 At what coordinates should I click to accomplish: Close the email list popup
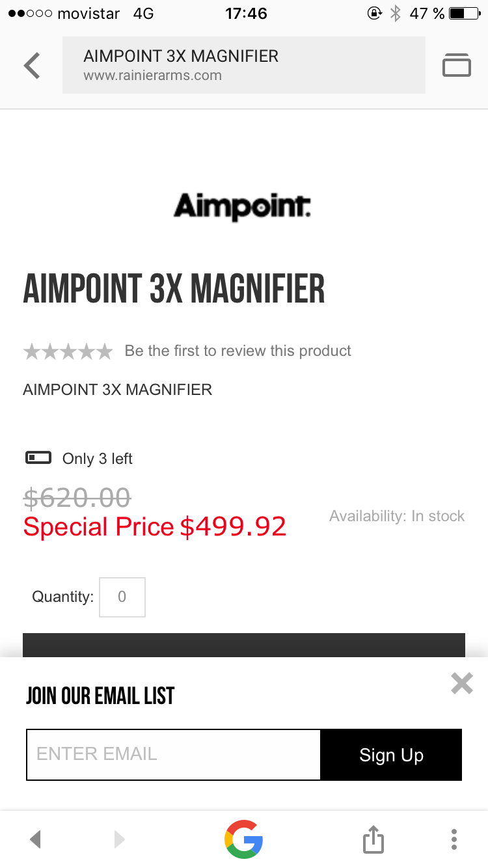coord(461,683)
